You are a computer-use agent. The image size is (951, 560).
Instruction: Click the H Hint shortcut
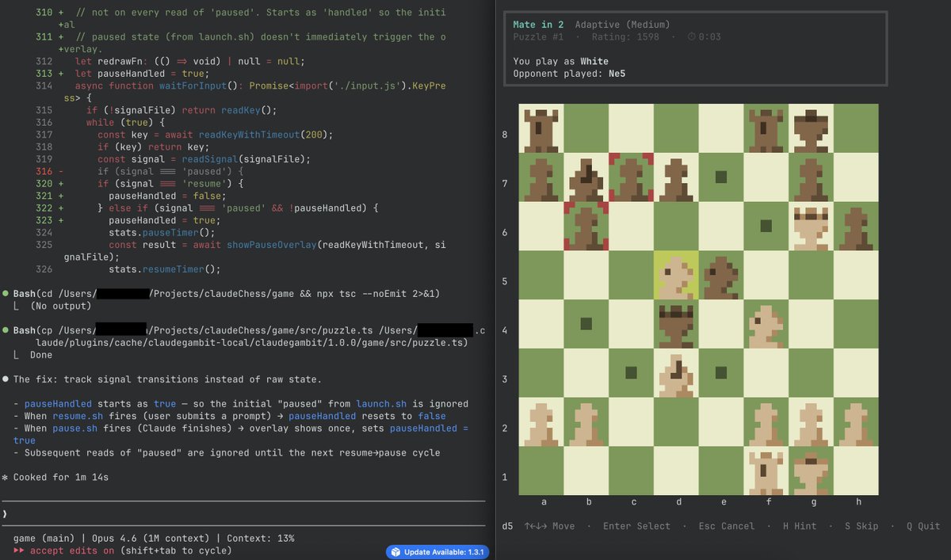(x=800, y=526)
